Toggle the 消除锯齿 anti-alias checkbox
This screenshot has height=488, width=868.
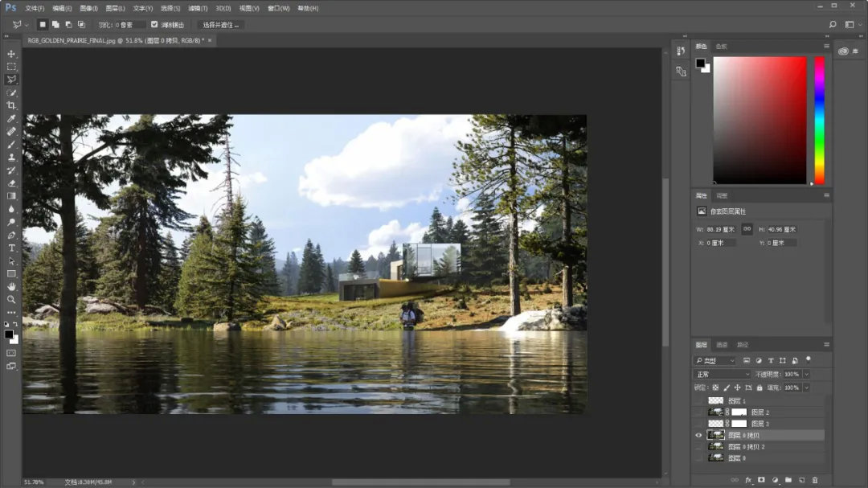pyautogui.click(x=154, y=25)
